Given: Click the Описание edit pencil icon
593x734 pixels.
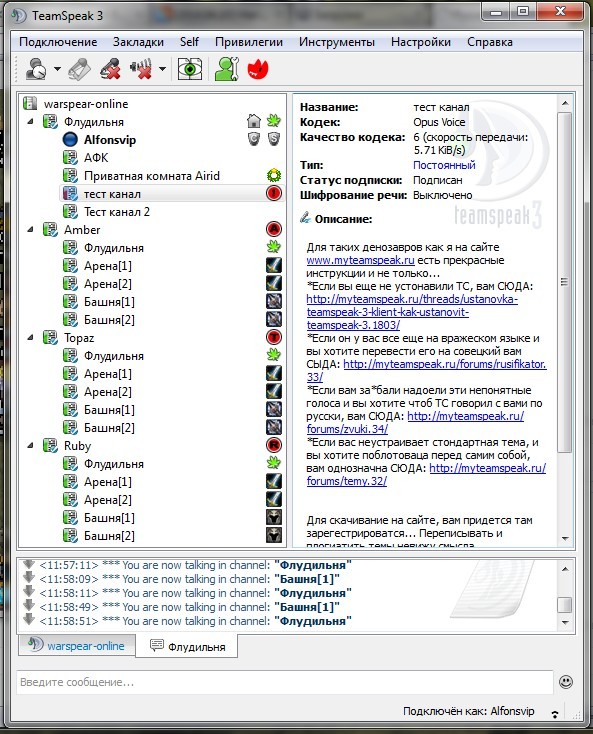Looking at the screenshot, I should click(x=306, y=218).
